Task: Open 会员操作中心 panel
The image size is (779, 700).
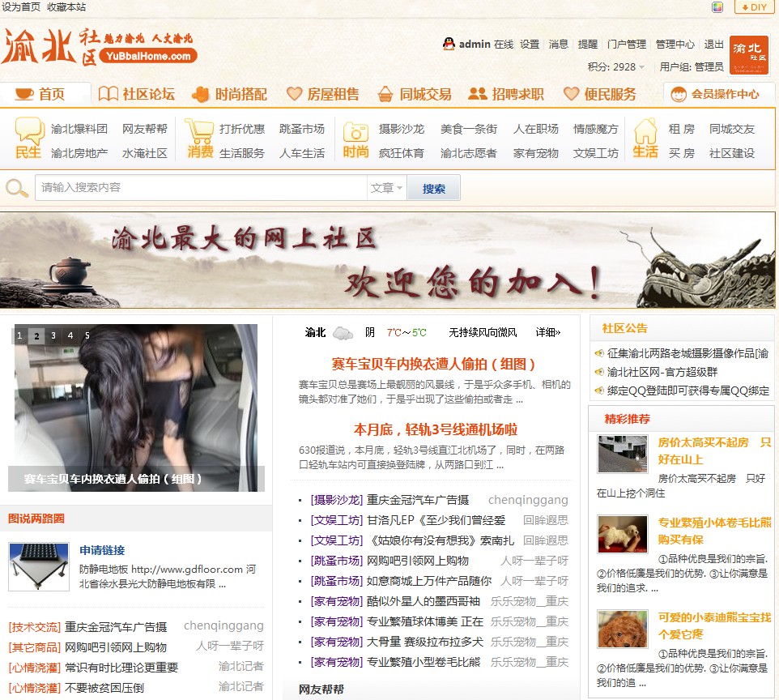Action: point(718,94)
